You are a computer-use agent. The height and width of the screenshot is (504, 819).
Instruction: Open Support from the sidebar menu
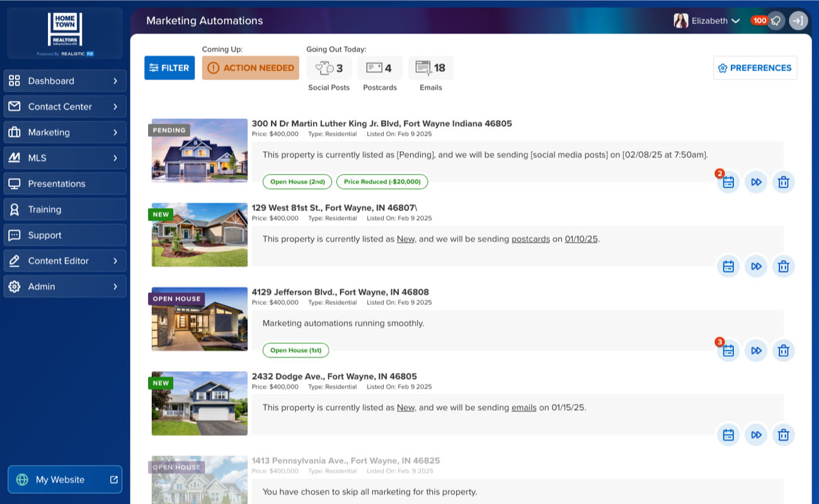click(65, 235)
